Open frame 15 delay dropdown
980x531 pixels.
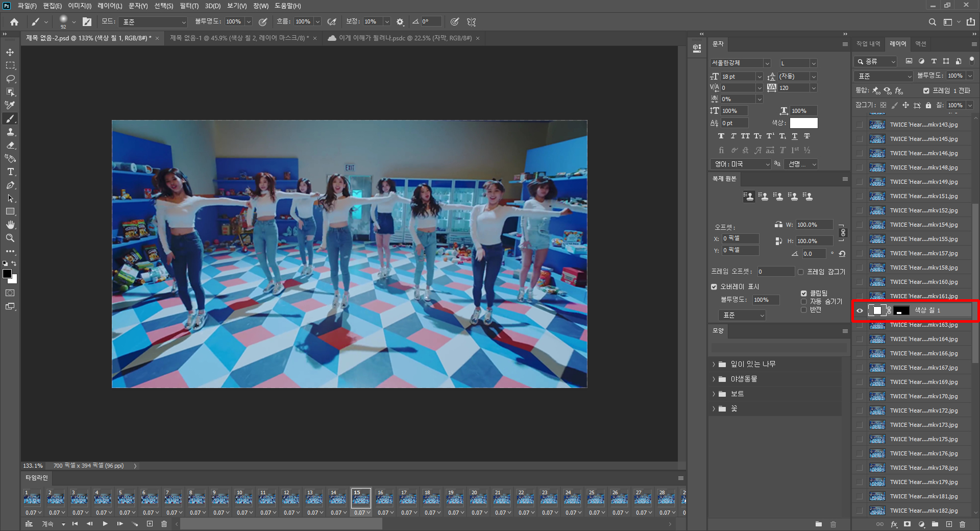(361, 513)
